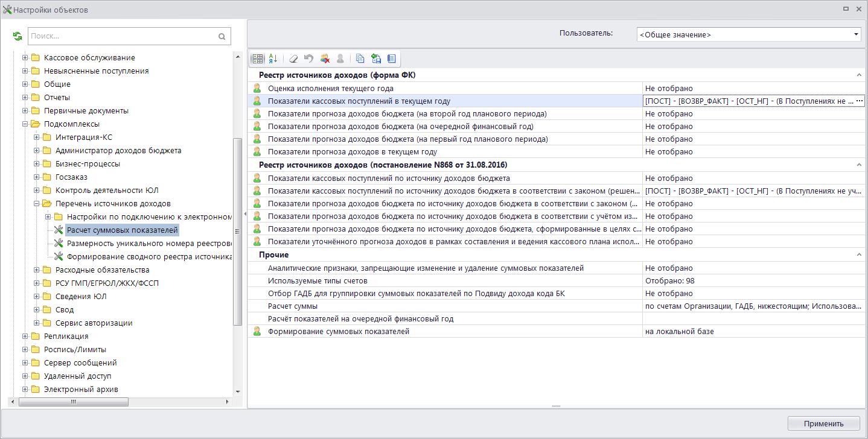
Task: Toggle categorized grid view icon
Action: [x=258, y=58]
